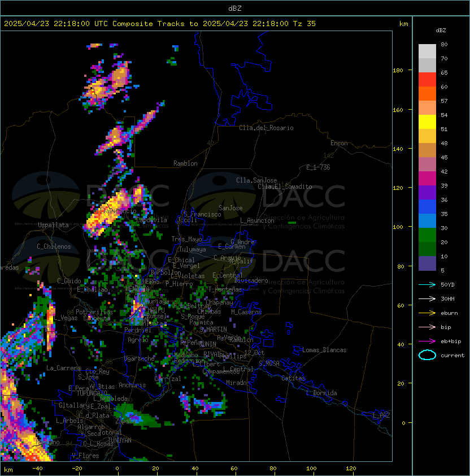
Task: Click the 120 tick on the horizontal km axis
Action: tap(351, 469)
